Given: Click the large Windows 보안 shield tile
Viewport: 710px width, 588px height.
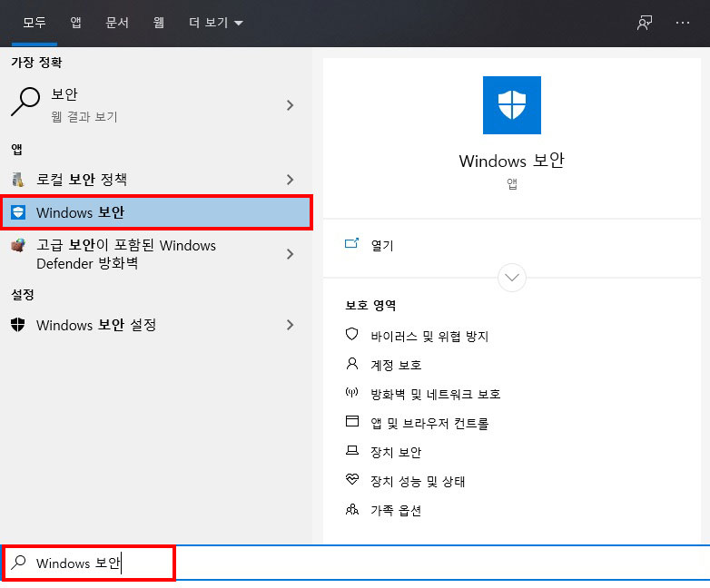Looking at the screenshot, I should point(512,105).
